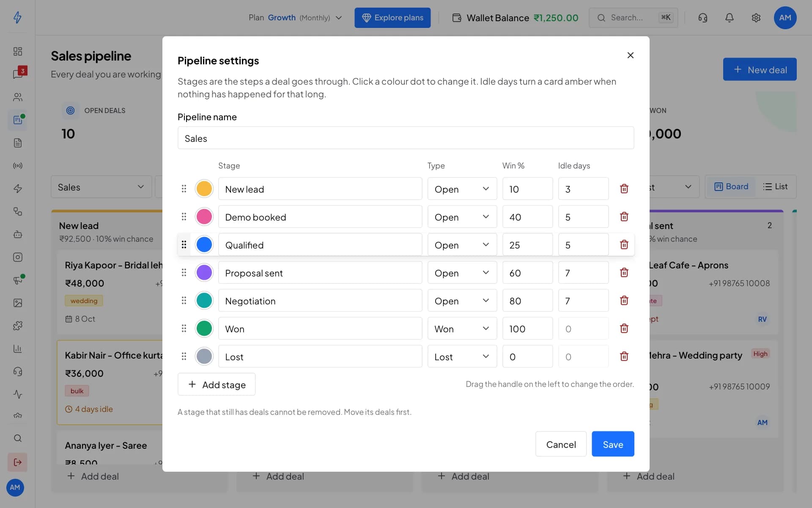Image resolution: width=812 pixels, height=508 pixels.
Task: Open settings gear in header
Action: [x=756, y=18]
